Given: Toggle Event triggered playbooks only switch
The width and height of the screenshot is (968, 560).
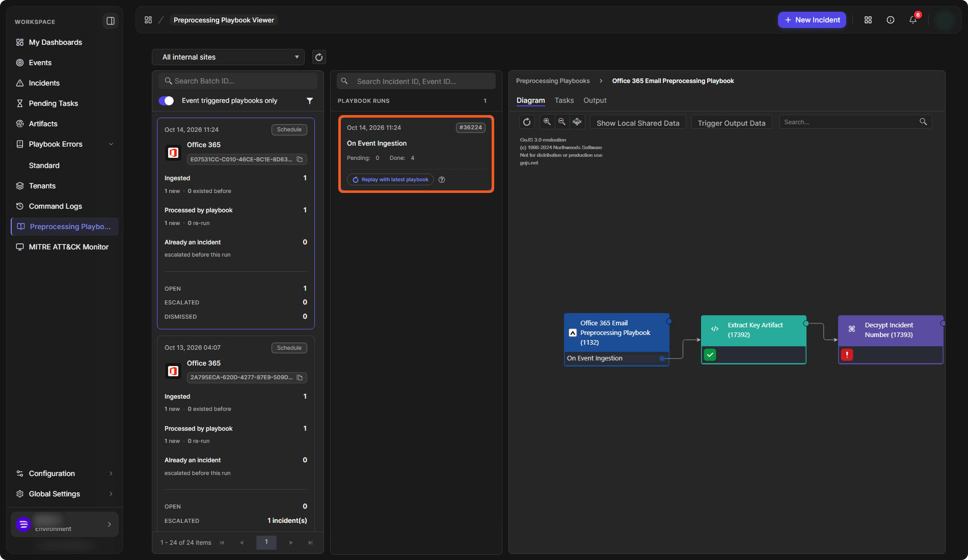Looking at the screenshot, I should (x=166, y=101).
